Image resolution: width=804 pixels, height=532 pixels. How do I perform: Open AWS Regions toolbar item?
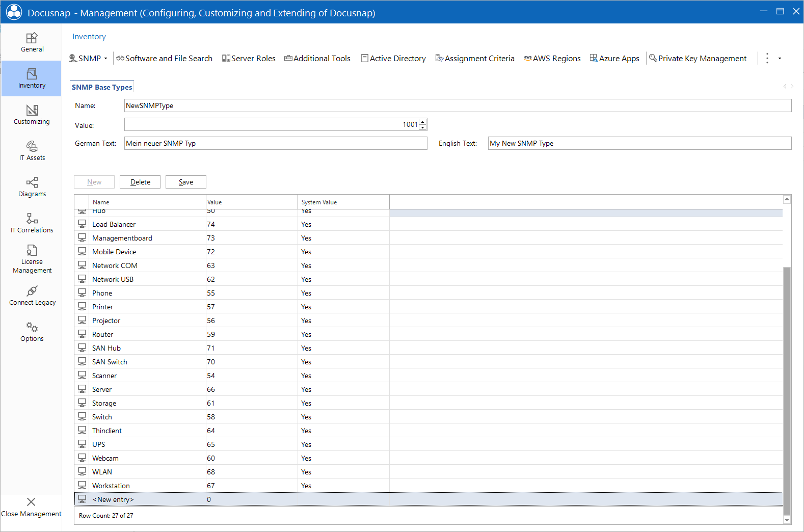tap(552, 59)
